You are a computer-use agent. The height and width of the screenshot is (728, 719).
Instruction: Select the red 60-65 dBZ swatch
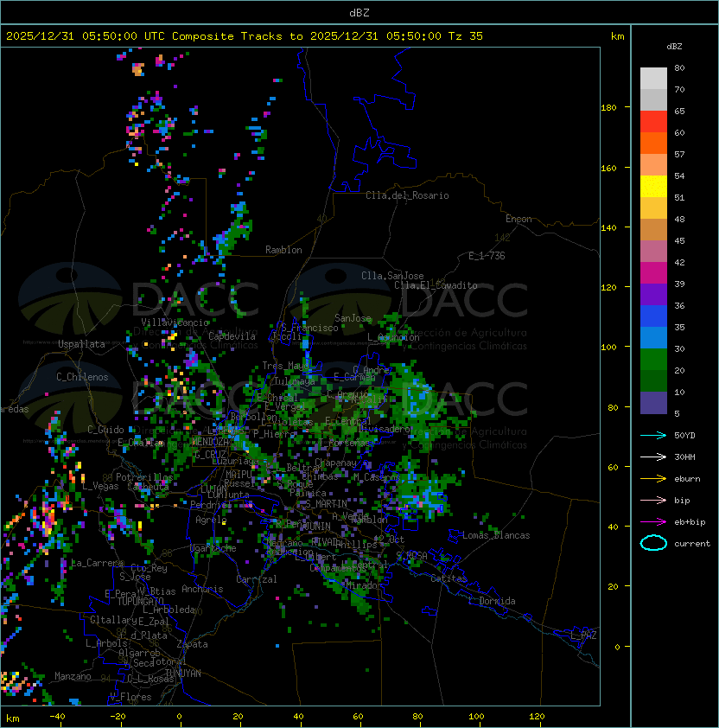point(653,121)
